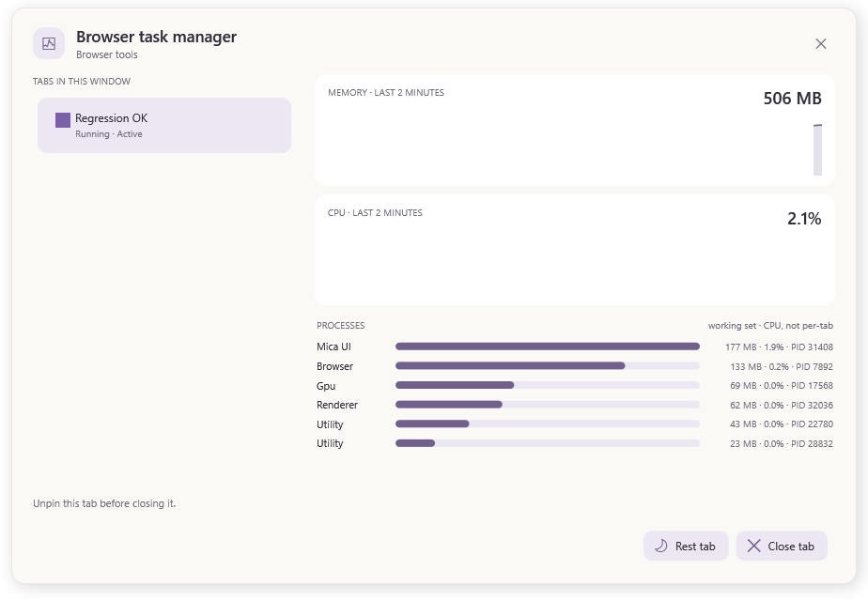Click the Gpu process name
Viewport: 868px width, 601px height.
click(326, 386)
